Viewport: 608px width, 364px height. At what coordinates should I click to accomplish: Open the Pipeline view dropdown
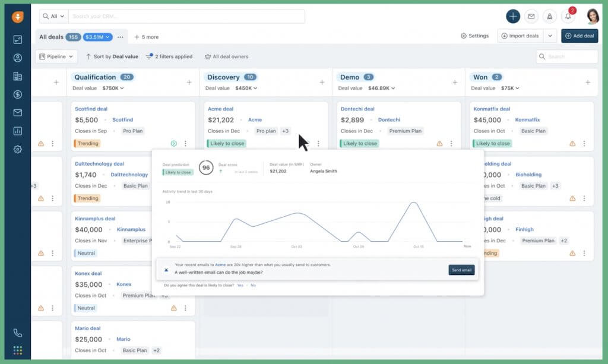click(55, 56)
